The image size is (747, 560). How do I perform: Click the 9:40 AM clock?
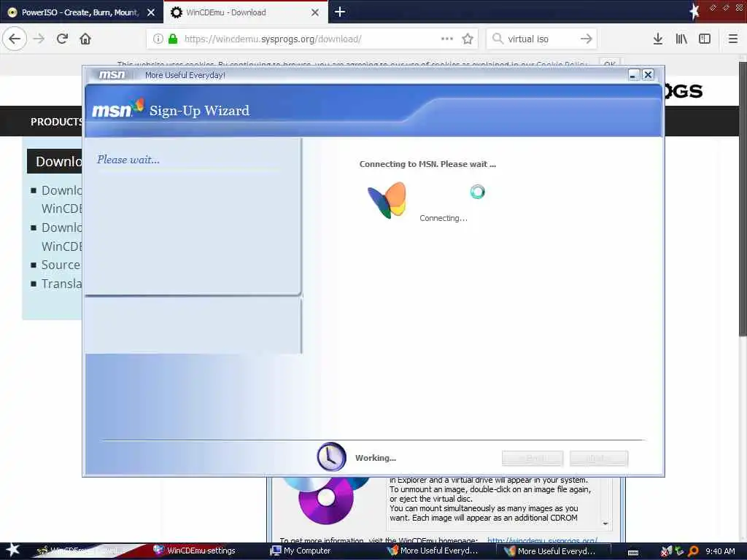720,551
